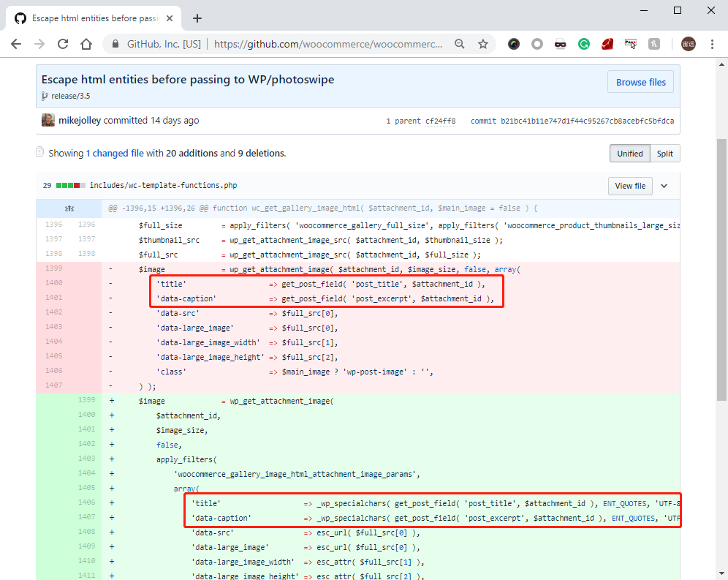Click the diffstat colored blocks
Viewport: 728px width, 580px height.
(x=71, y=186)
